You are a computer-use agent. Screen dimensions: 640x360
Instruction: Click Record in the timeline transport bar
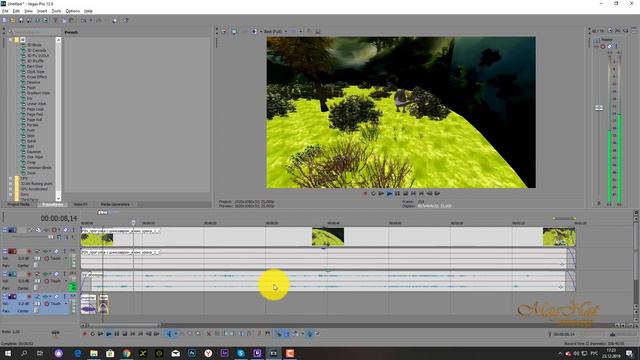[x=84, y=334]
